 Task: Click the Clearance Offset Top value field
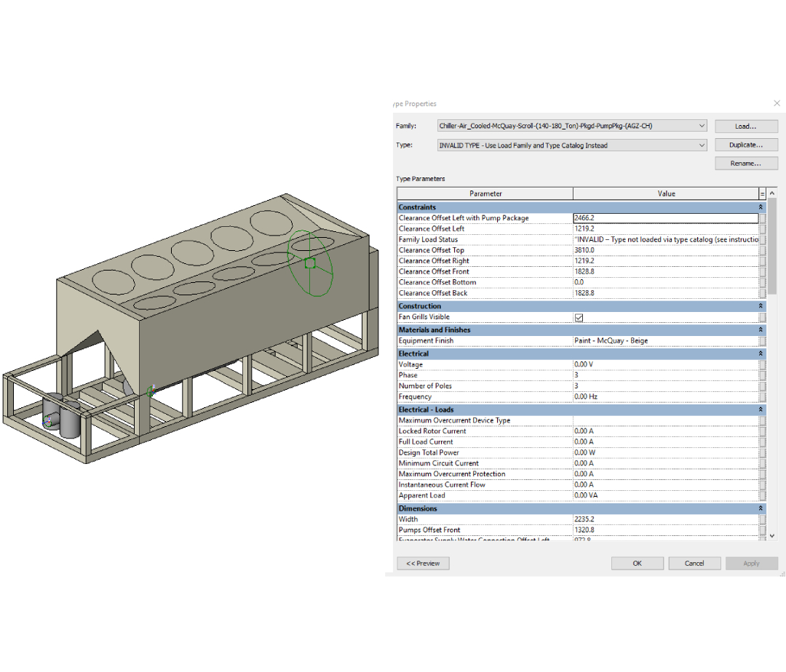tap(665, 250)
